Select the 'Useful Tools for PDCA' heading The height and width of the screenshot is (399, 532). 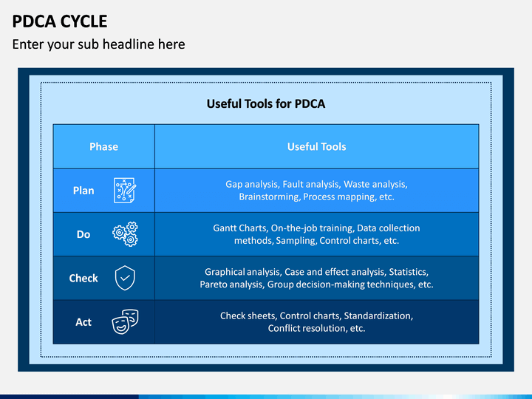click(266, 104)
